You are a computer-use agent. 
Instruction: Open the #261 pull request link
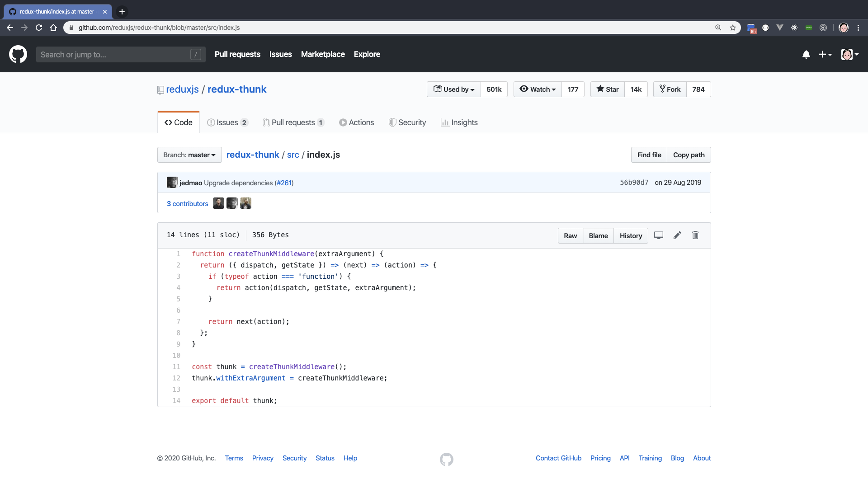284,183
